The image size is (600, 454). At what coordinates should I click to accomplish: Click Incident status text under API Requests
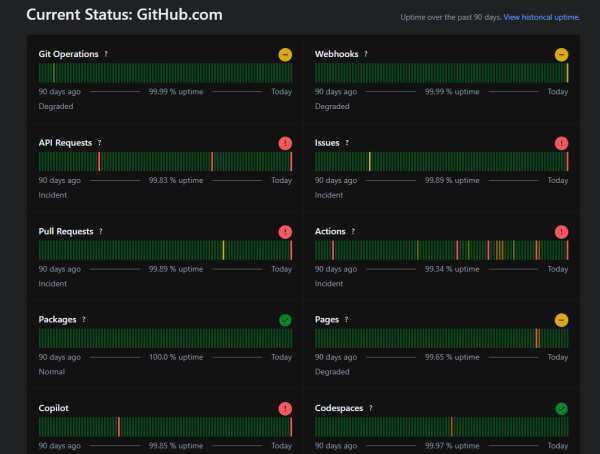click(x=52, y=195)
